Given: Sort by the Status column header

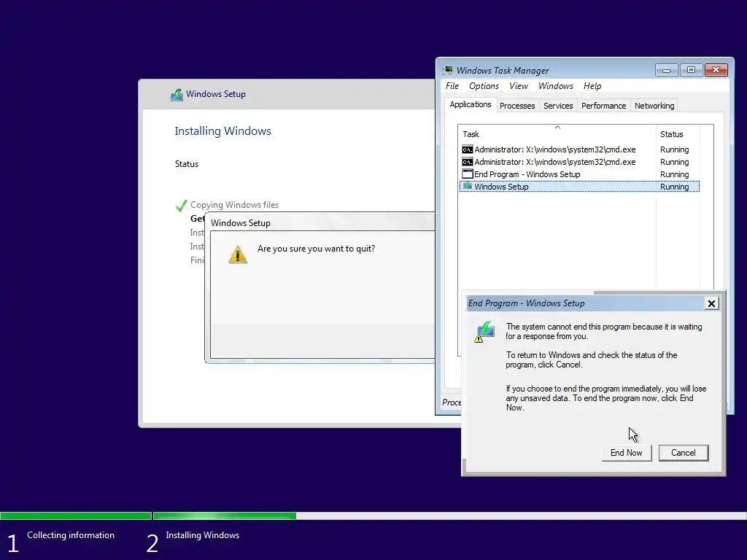Looking at the screenshot, I should (x=678, y=134).
